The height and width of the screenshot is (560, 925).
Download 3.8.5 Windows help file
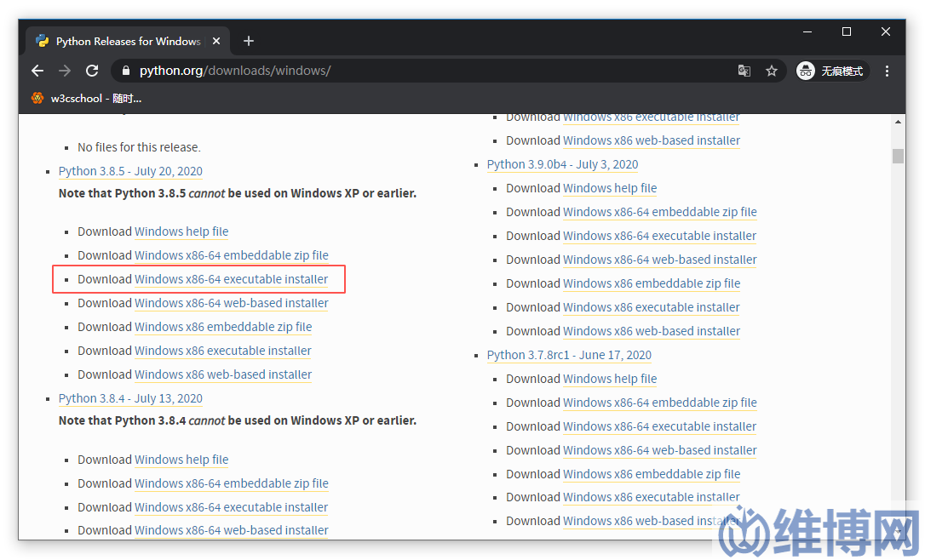[181, 231]
